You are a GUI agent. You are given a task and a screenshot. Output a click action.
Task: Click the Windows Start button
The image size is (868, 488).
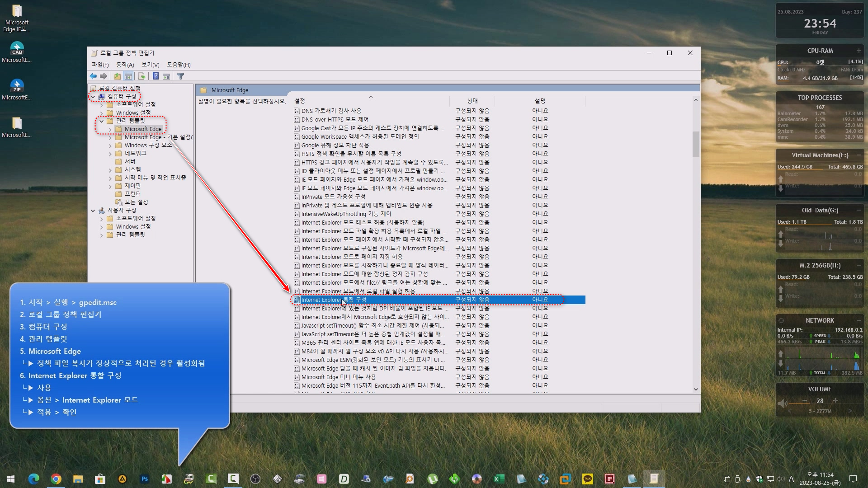click(11, 479)
